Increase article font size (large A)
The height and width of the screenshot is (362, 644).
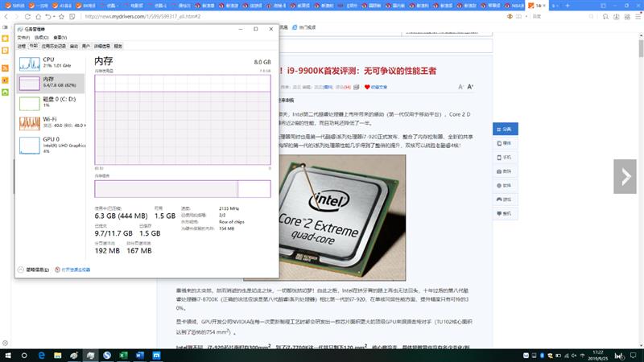click(470, 87)
